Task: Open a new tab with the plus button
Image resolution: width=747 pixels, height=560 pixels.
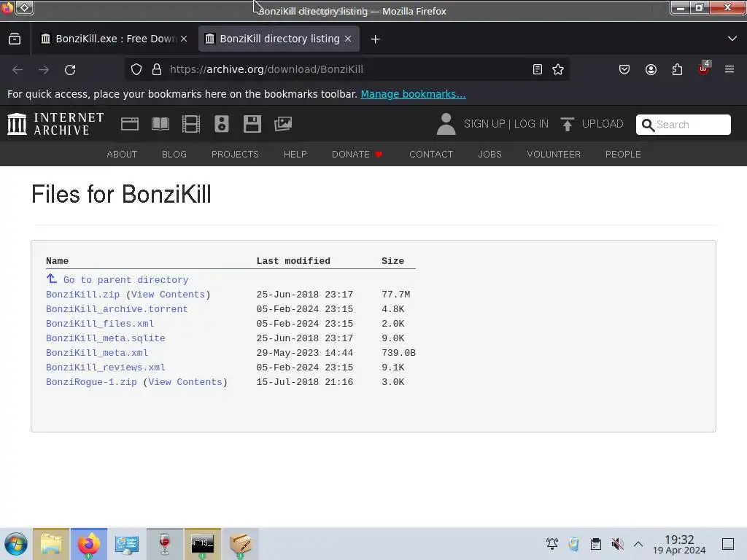Action: pyautogui.click(x=376, y=39)
